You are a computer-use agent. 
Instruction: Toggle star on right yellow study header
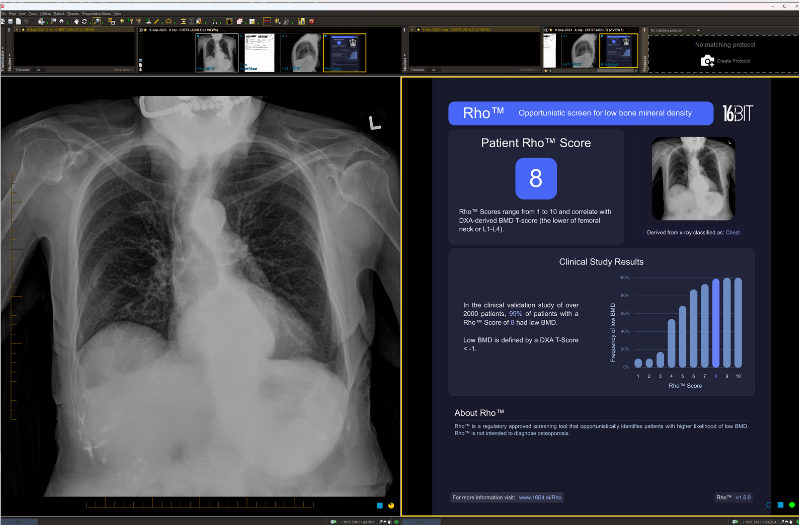coord(417,30)
